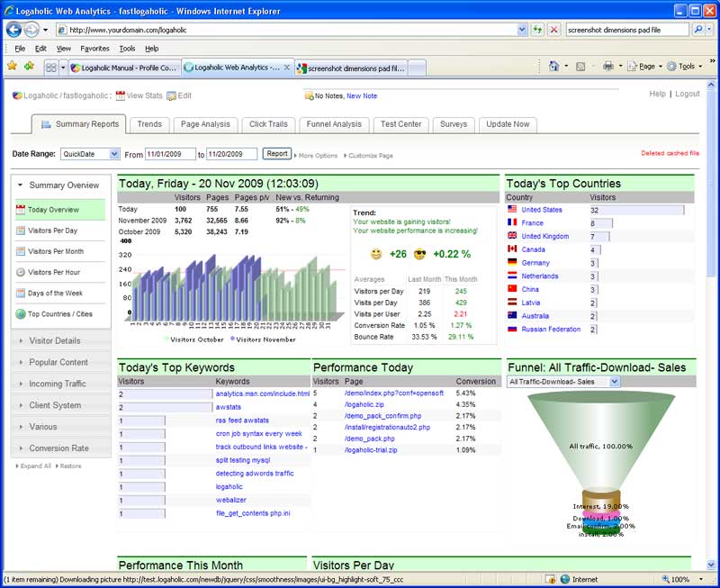
Task: Click the Update Now tab
Action: (508, 124)
